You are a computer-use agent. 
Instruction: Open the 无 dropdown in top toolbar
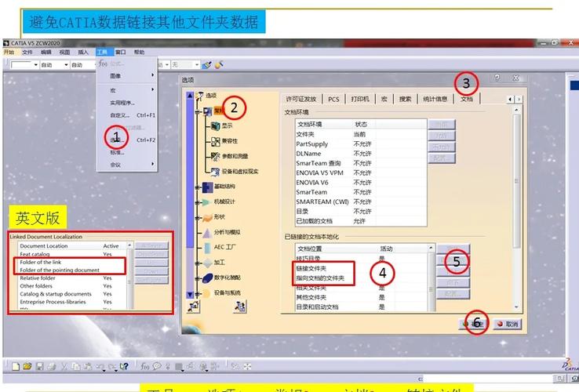click(197, 65)
